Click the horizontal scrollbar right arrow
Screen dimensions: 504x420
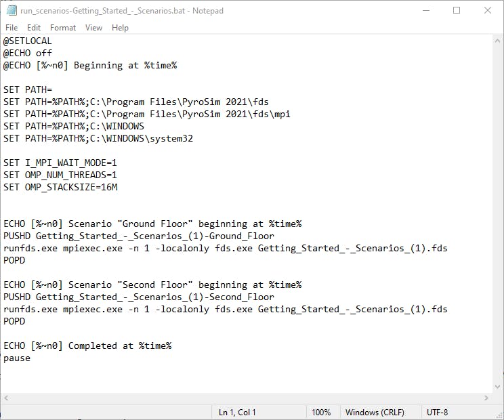click(x=486, y=398)
